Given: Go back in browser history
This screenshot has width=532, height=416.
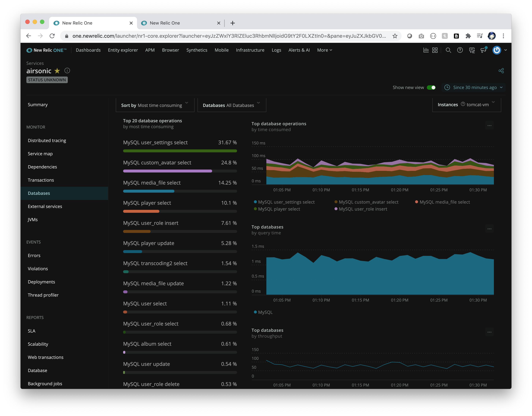Looking at the screenshot, I should click(29, 36).
